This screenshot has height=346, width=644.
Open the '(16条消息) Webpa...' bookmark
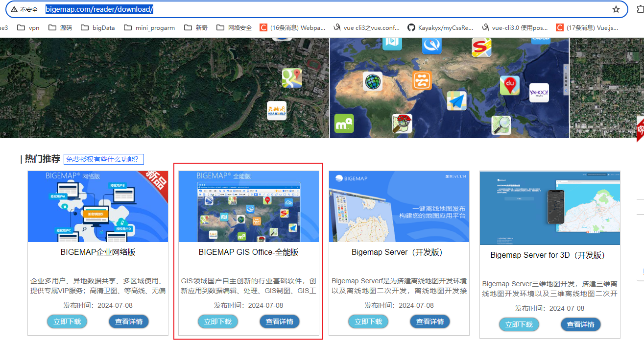[x=292, y=28]
